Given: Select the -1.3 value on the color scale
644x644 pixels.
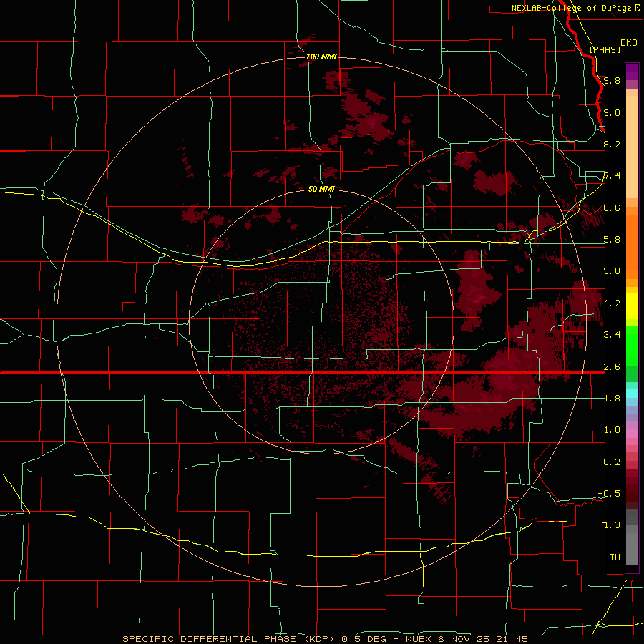Looking at the screenshot, I should [x=610, y=525].
